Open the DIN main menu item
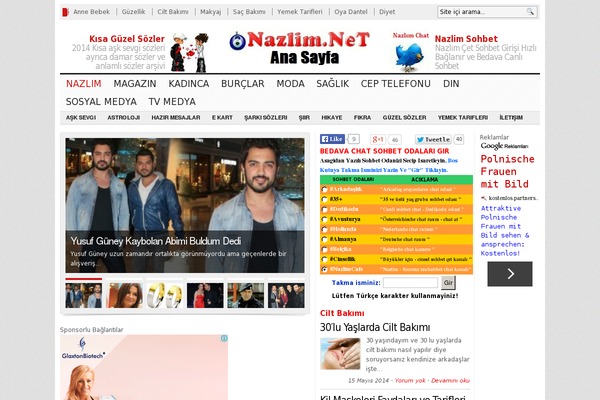 [451, 83]
